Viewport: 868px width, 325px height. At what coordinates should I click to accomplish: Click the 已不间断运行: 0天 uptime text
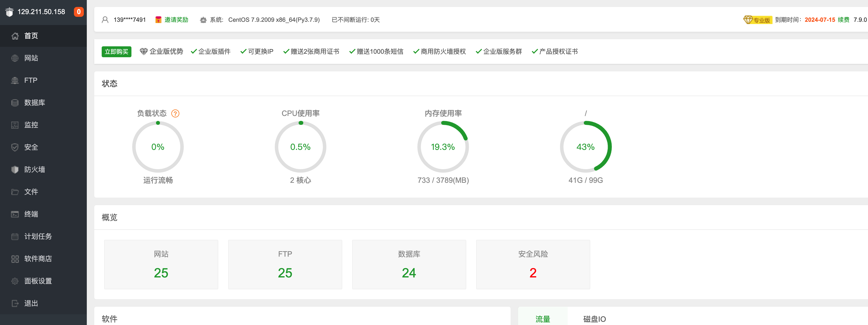(355, 20)
